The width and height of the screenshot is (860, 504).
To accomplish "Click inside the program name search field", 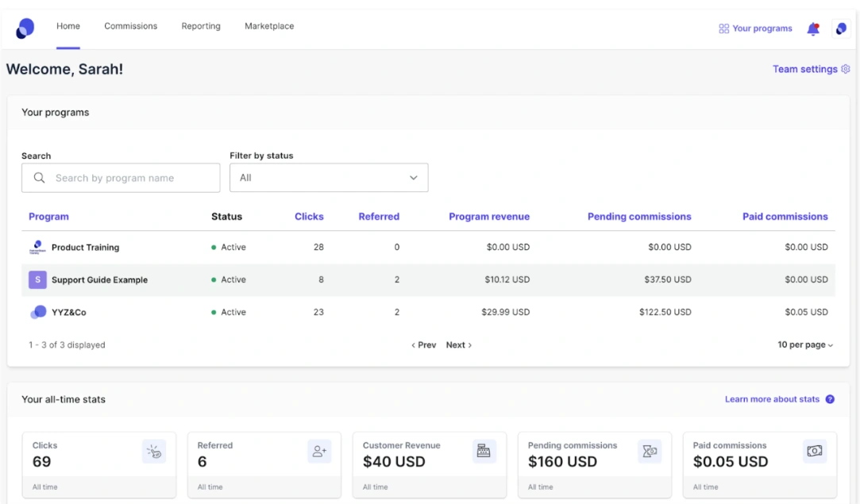I will pos(127,177).
